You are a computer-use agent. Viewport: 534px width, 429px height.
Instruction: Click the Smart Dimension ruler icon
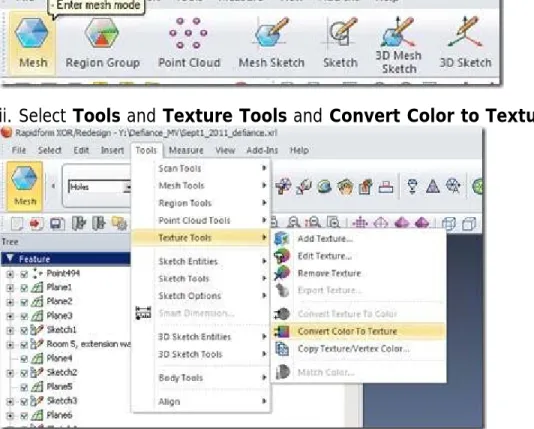[143, 313]
